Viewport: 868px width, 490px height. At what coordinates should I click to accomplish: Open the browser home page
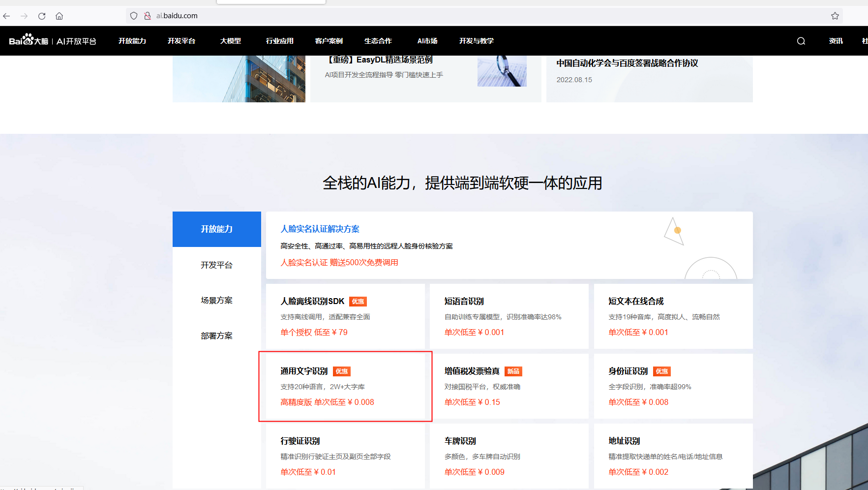point(59,16)
